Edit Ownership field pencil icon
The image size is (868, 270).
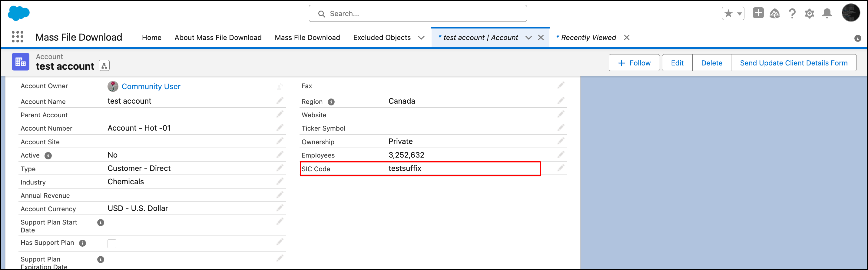coord(561,141)
